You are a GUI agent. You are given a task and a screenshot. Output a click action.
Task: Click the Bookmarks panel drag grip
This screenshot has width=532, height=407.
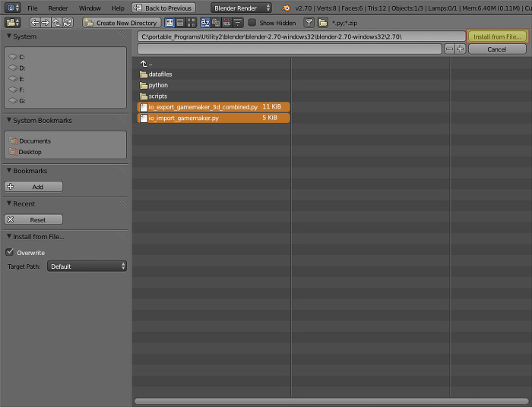122,170
